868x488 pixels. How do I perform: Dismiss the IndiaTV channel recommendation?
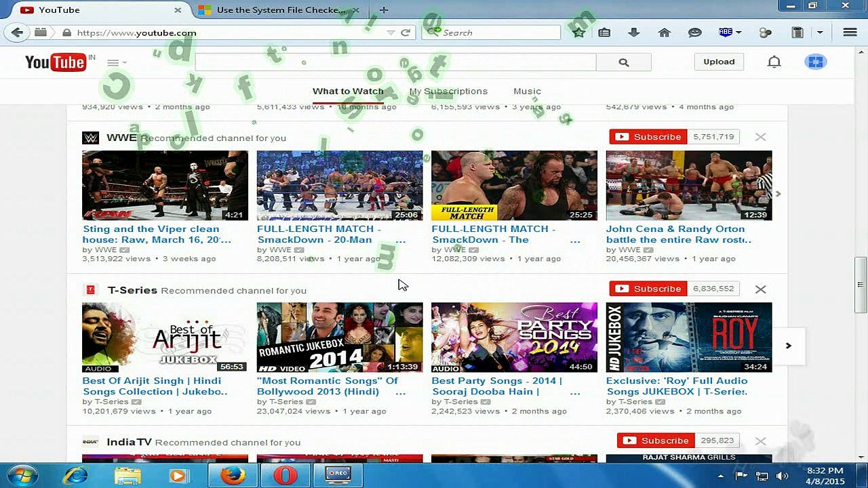(761, 441)
